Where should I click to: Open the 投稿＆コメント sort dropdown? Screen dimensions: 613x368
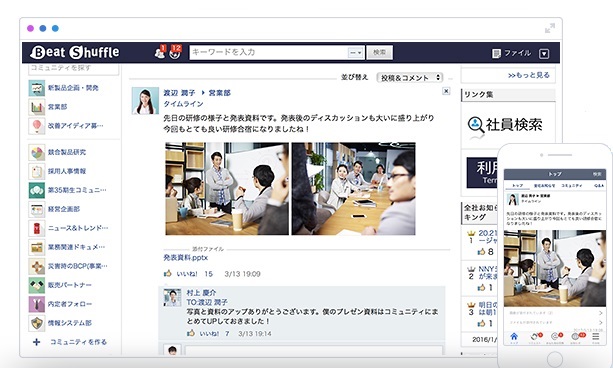(409, 78)
